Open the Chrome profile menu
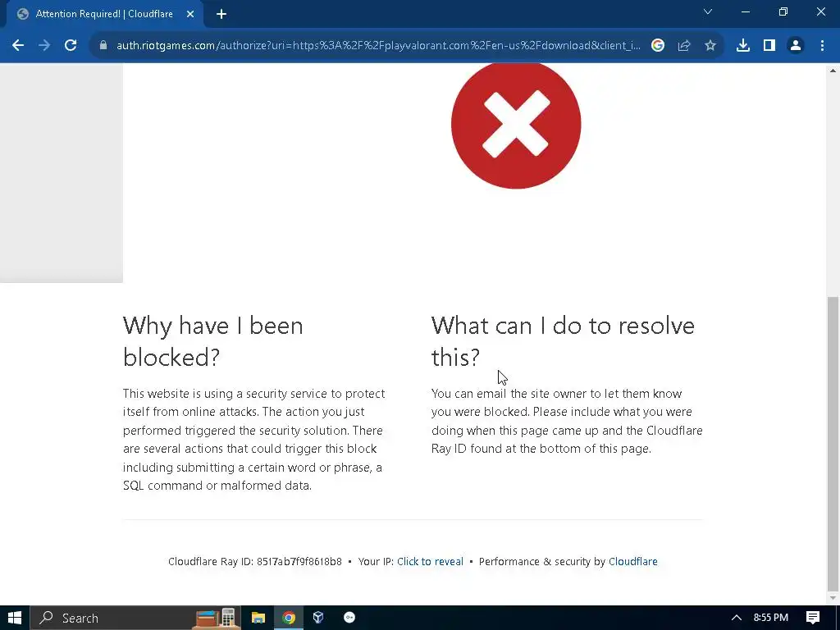Viewport: 840px width, 630px height. pyautogui.click(x=796, y=46)
